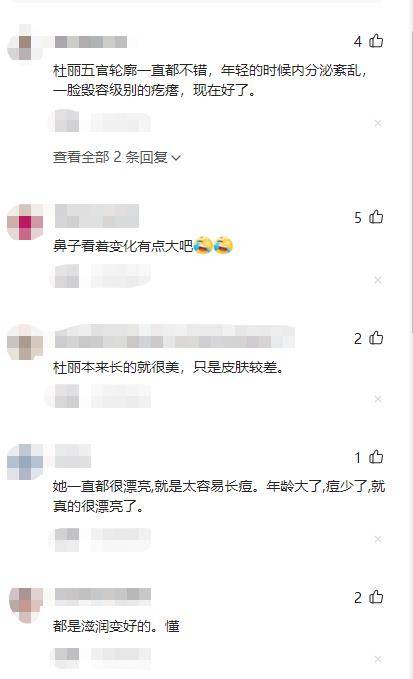Screen dimensions: 413x679
Task: Like the comment 鼻子看着变化有点大吧
Action: click(x=376, y=217)
